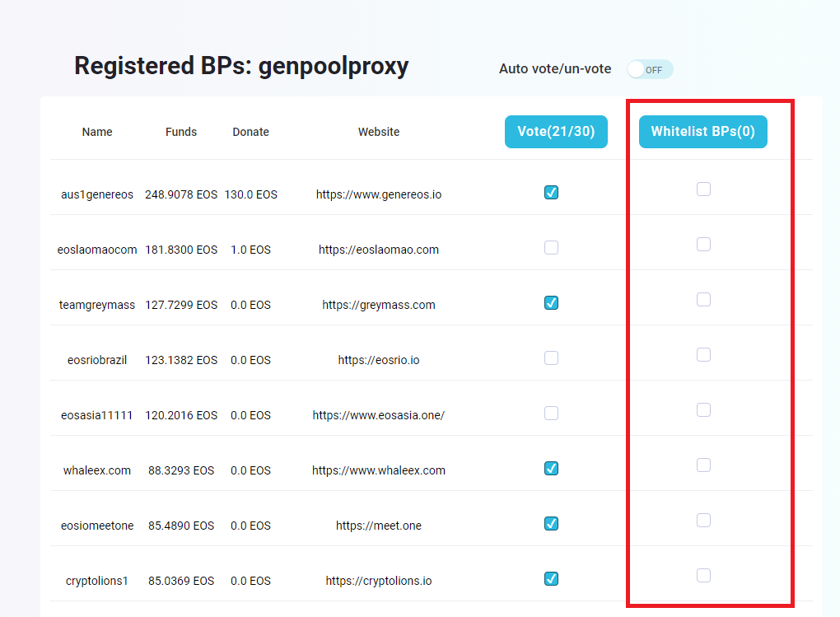Whitelist teamgreymass using its checkbox
840x617 pixels.
pos(703,300)
